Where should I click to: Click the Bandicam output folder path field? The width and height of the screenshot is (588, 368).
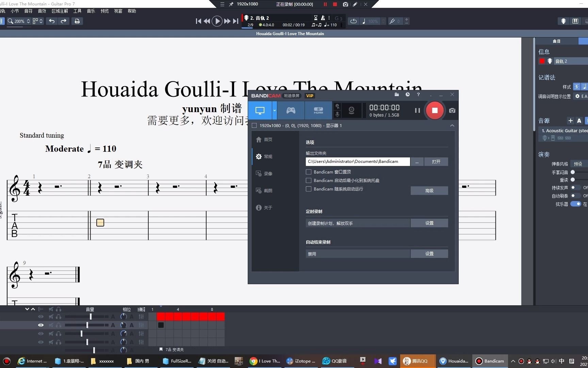(358, 162)
